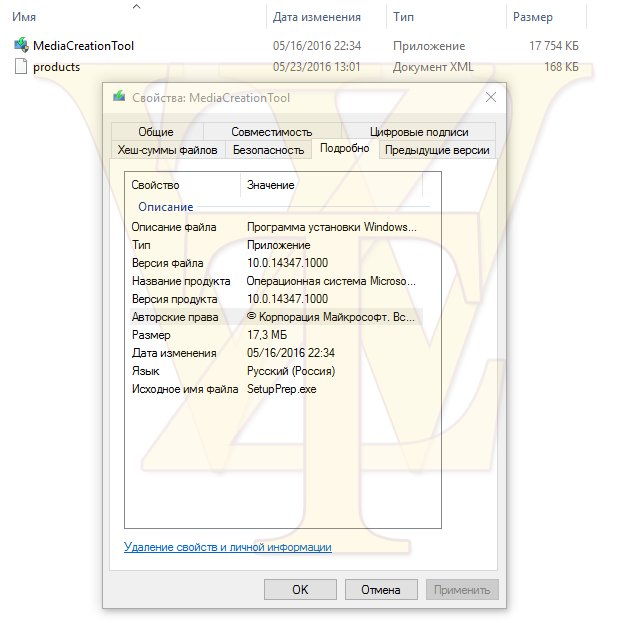Select the Версия файла property row

pos(276,263)
